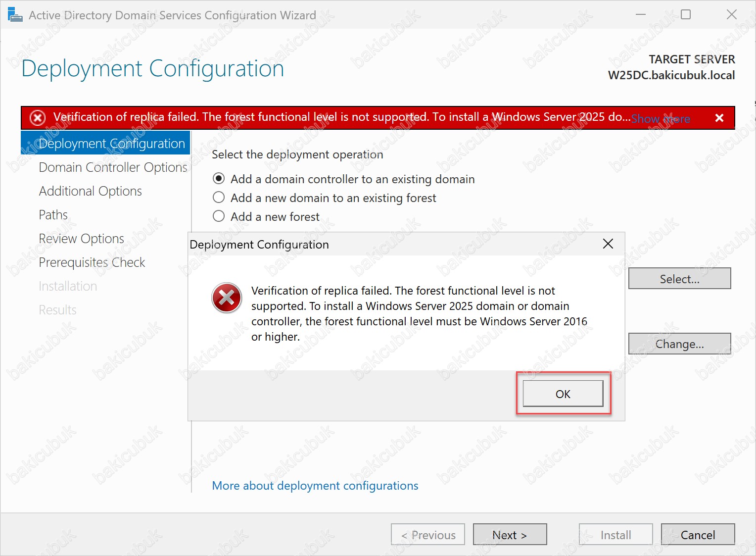
Task: Close the Configuration Wizard window
Action: tap(732, 14)
